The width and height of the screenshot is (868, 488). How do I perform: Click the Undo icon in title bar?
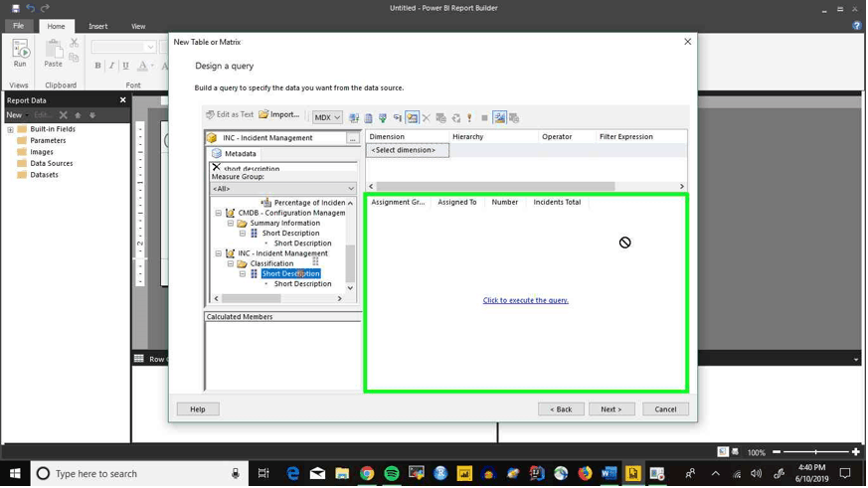(x=31, y=8)
